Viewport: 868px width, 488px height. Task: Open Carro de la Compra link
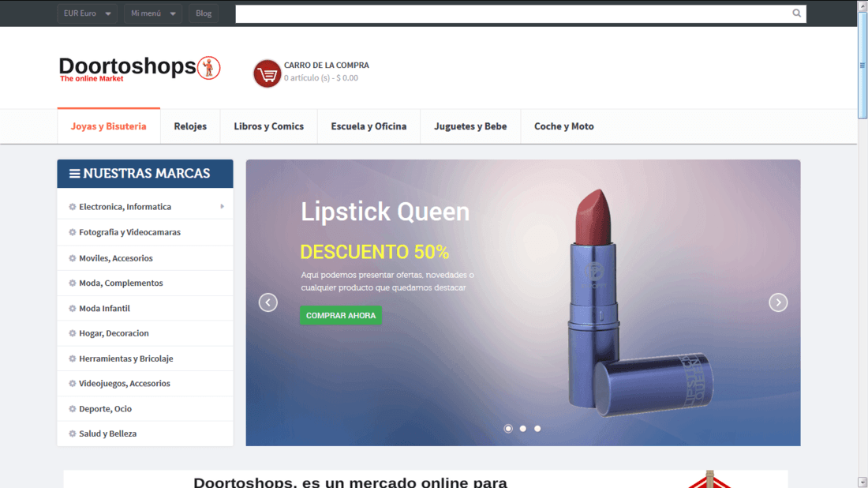click(x=326, y=66)
